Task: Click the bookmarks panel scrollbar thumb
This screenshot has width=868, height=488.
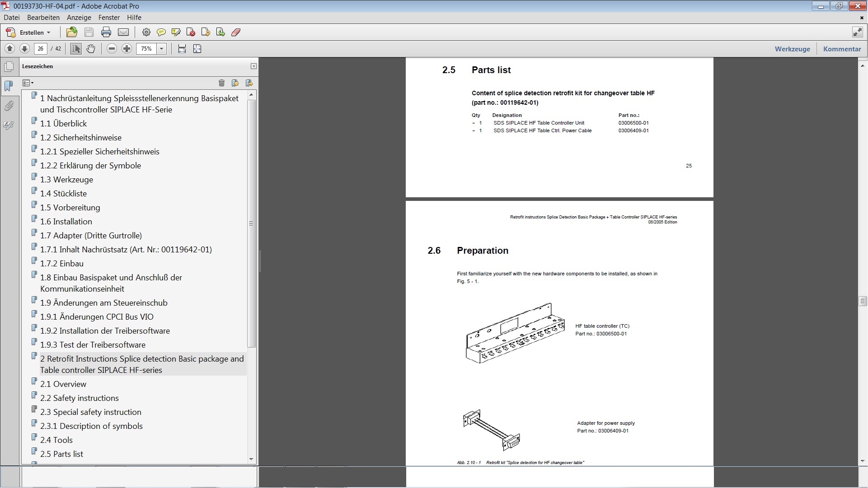Action: click(x=251, y=223)
